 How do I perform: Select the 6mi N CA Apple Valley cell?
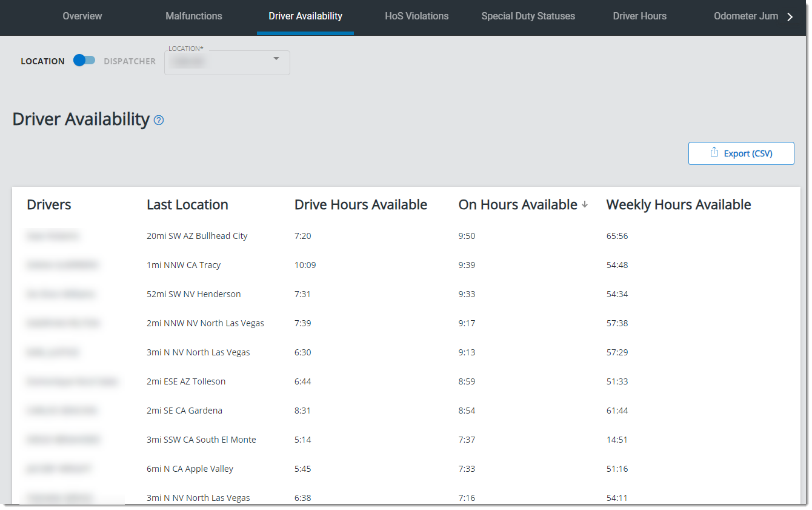click(190, 469)
